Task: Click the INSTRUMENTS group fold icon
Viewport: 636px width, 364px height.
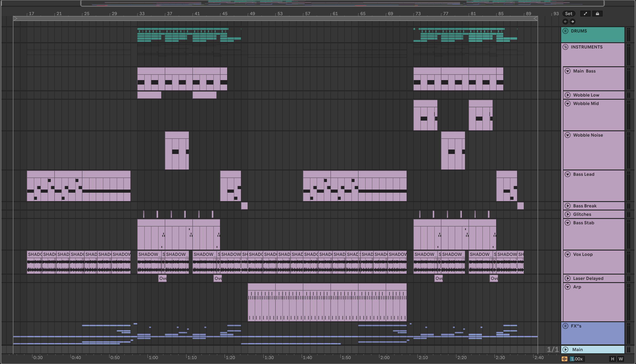Action: pos(565,47)
